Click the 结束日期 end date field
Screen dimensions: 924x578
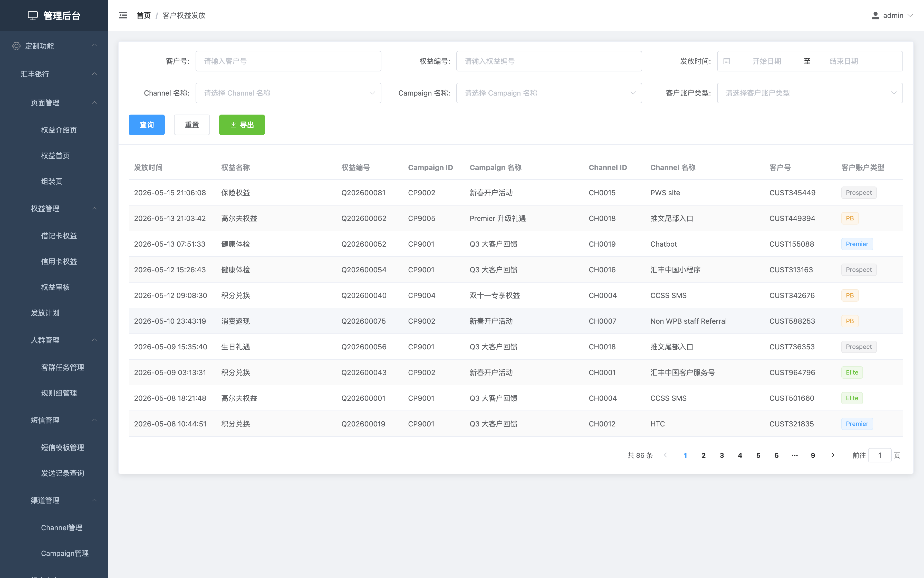(x=844, y=61)
